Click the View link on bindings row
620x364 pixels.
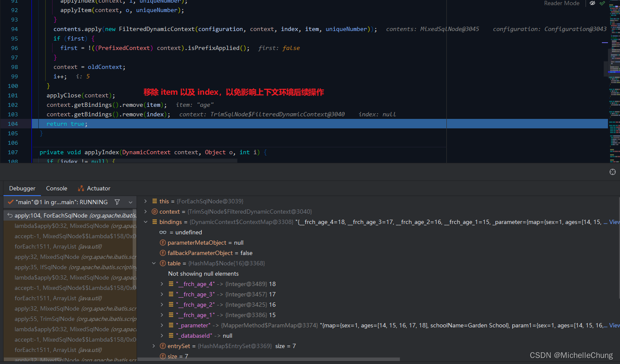coord(614,222)
